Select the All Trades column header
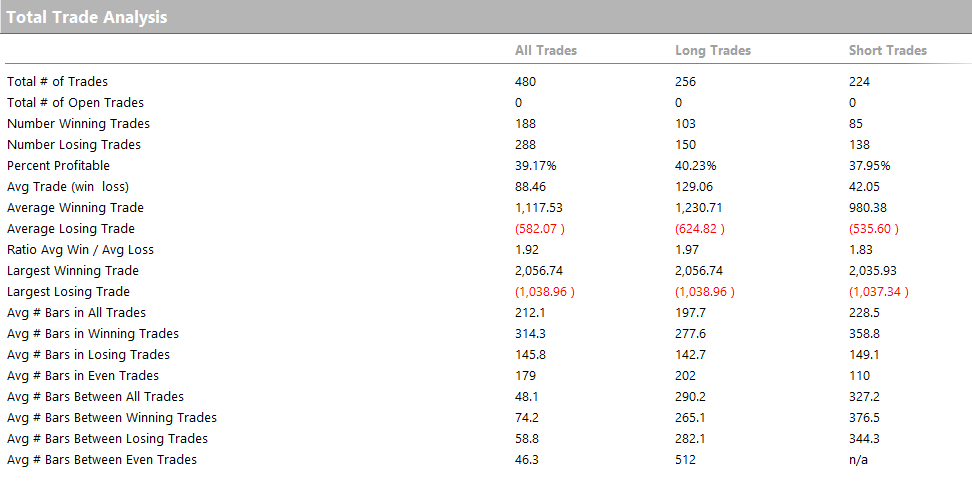Image resolution: width=972 pixels, height=494 pixels. (546, 50)
